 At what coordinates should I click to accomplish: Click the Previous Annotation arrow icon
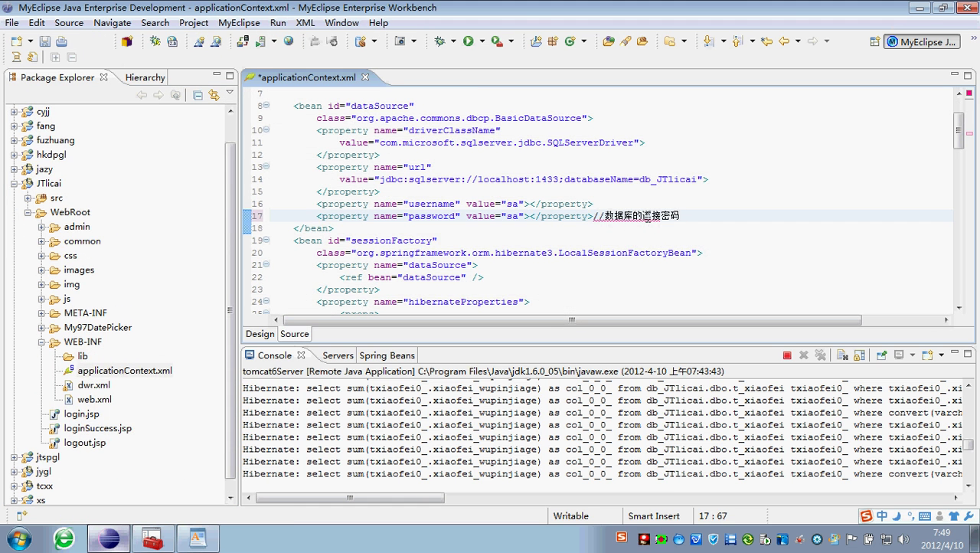[x=737, y=41]
